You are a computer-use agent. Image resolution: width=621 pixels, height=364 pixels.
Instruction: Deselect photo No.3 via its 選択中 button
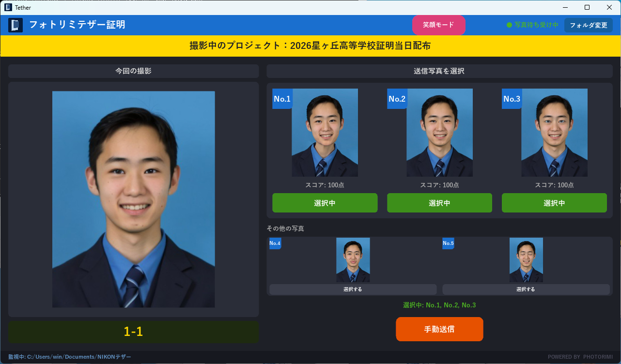(x=554, y=203)
